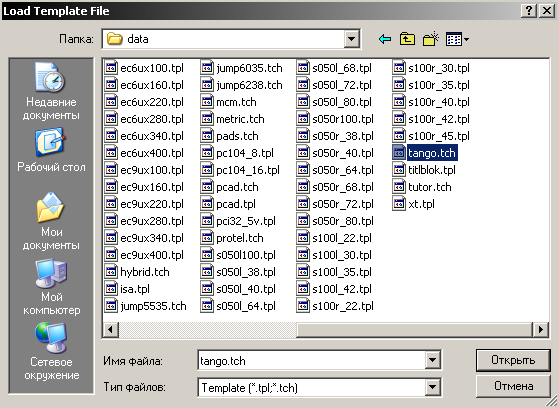559x408 pixels.
Task: Select the mcm.tch file icon
Action: [x=207, y=102]
